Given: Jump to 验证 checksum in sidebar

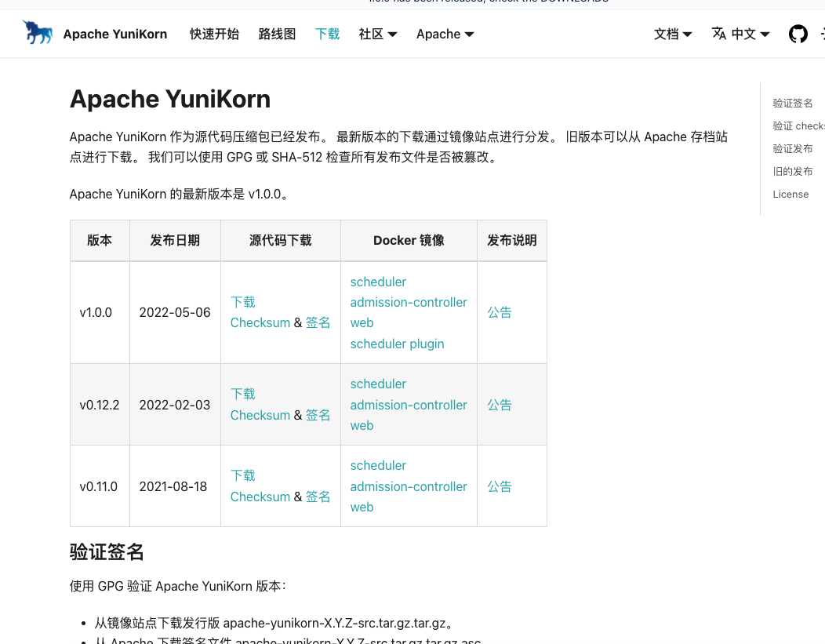Looking at the screenshot, I should 798,126.
